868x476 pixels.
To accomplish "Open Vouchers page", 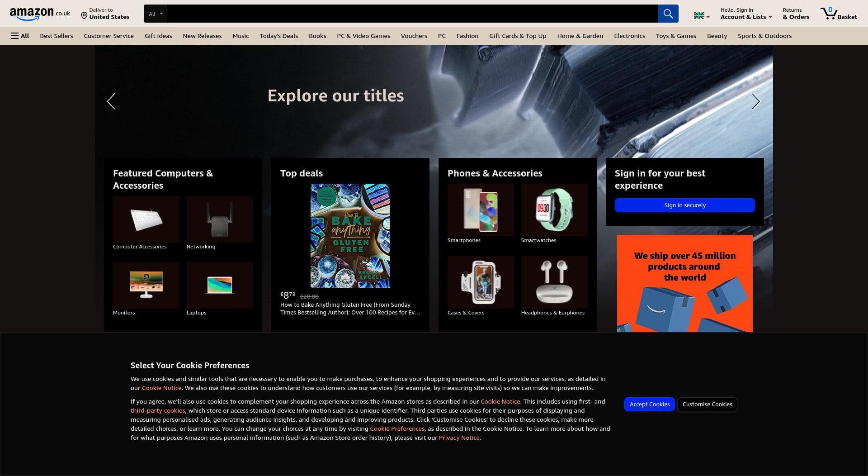I will (x=414, y=36).
